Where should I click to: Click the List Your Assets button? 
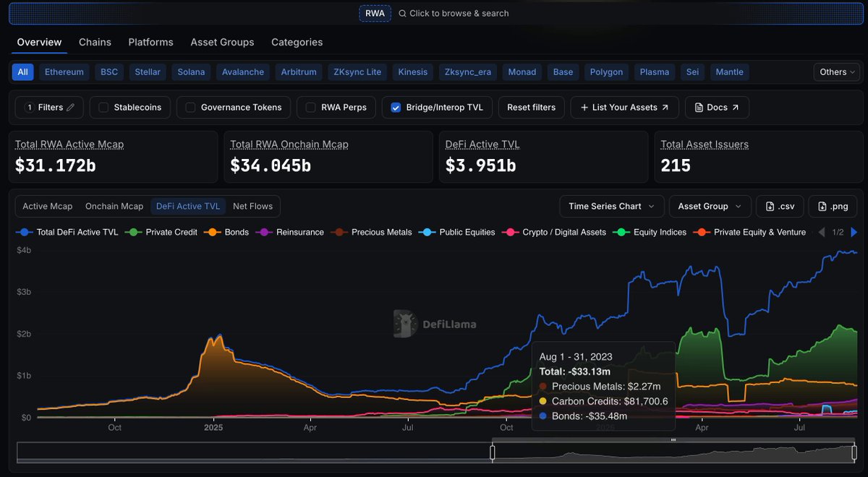[x=625, y=107]
